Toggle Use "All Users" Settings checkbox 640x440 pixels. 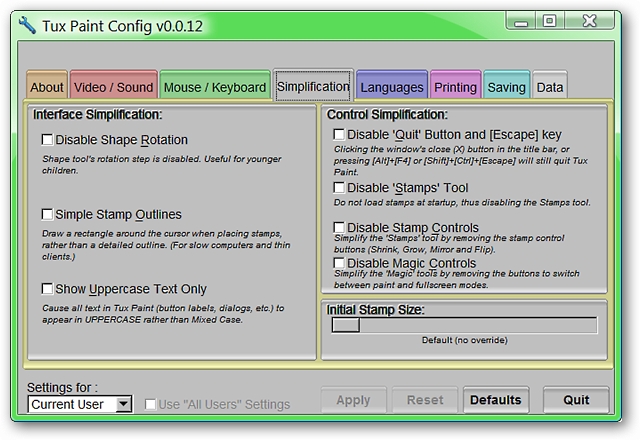click(150, 404)
